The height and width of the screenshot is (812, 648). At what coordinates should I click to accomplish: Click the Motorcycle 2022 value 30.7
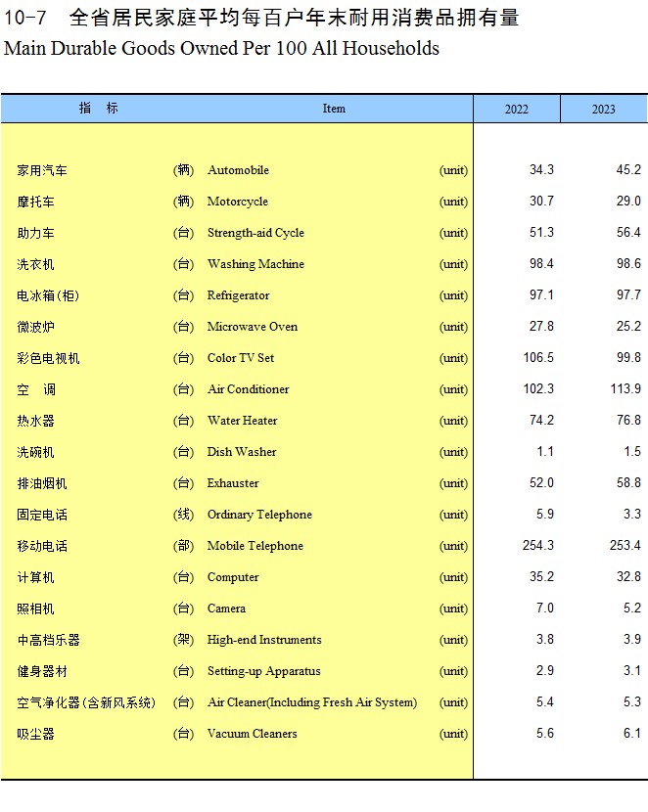[541, 201]
